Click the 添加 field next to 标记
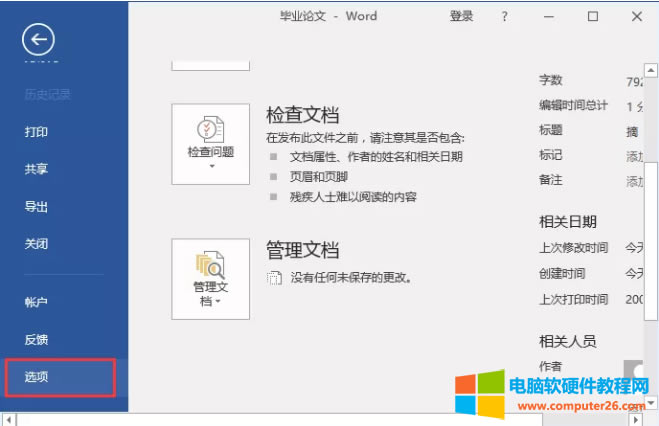 click(x=634, y=156)
